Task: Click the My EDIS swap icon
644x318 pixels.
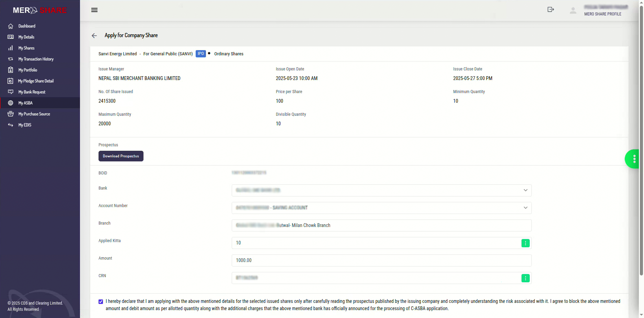Action: 11,125
